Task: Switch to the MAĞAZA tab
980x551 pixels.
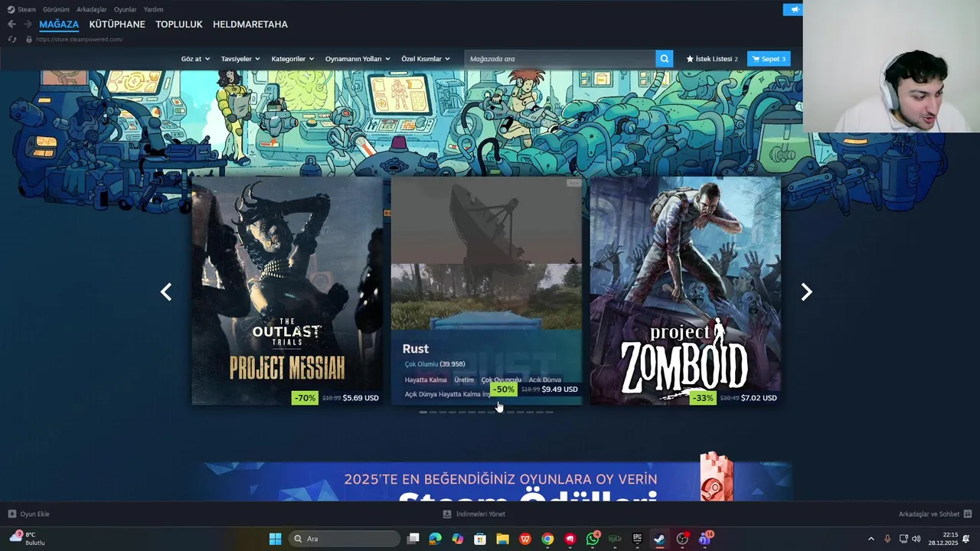Action: (x=59, y=24)
